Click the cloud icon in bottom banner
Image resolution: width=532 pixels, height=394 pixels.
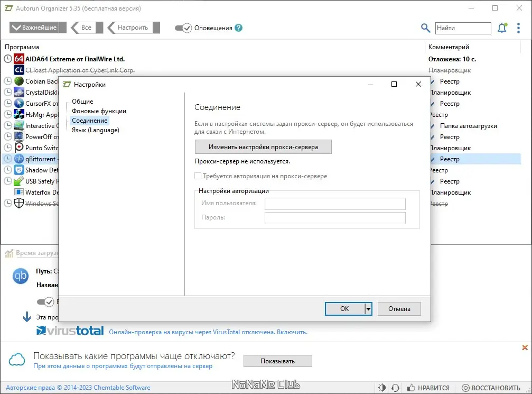pos(17,360)
